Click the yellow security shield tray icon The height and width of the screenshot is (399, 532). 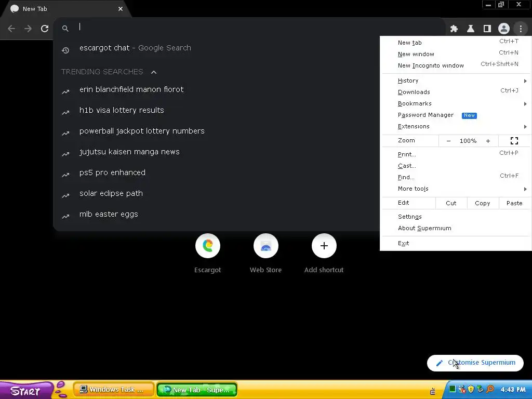(471, 389)
